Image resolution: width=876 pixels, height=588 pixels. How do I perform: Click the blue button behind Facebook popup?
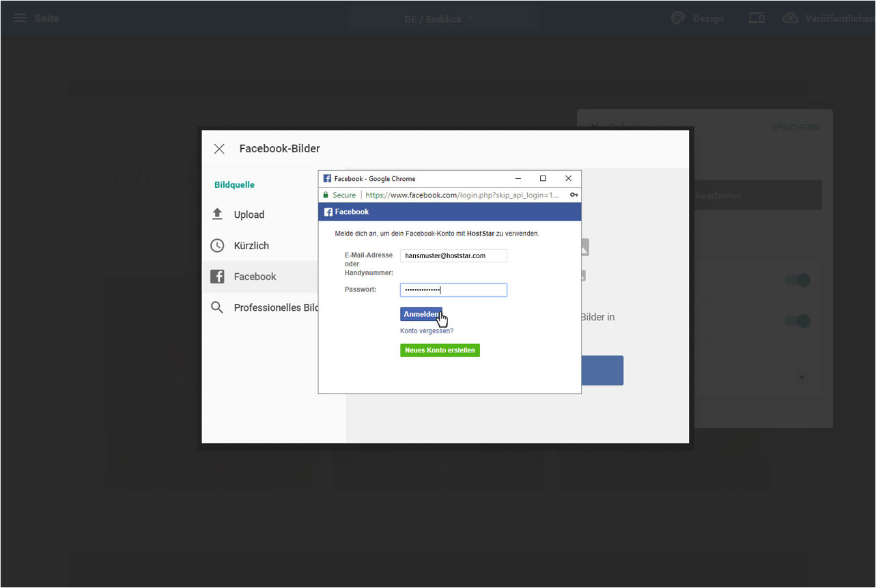coord(602,370)
